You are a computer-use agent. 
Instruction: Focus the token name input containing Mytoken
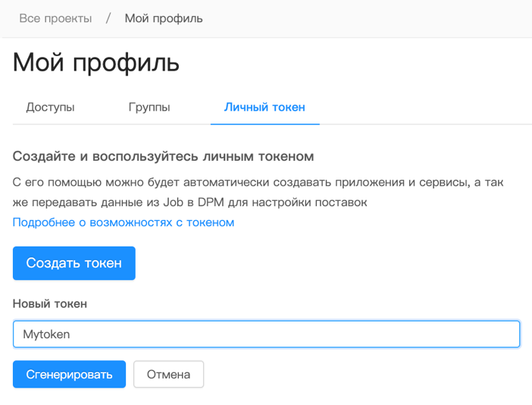pyautogui.click(x=303, y=334)
